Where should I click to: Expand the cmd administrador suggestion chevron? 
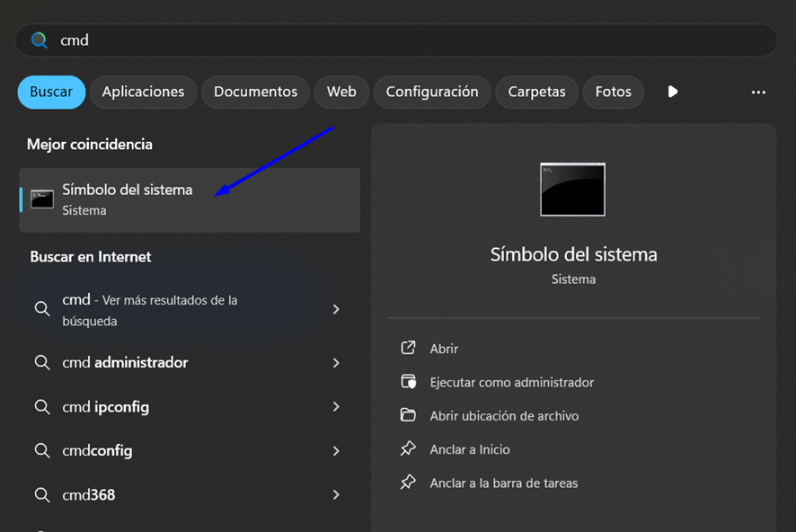335,363
